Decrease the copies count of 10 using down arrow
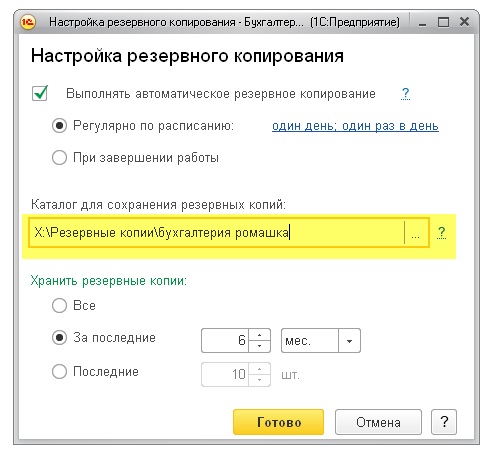Screen dimensions: 495x456 tap(259, 380)
